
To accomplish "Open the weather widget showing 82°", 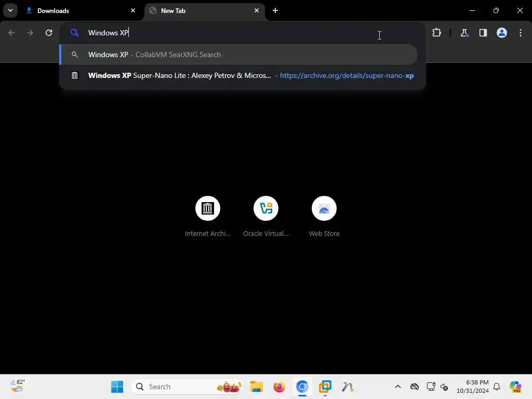I will pos(18,387).
